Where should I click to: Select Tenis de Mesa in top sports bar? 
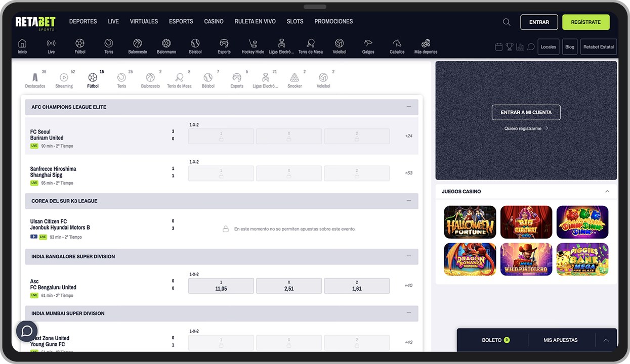click(311, 47)
